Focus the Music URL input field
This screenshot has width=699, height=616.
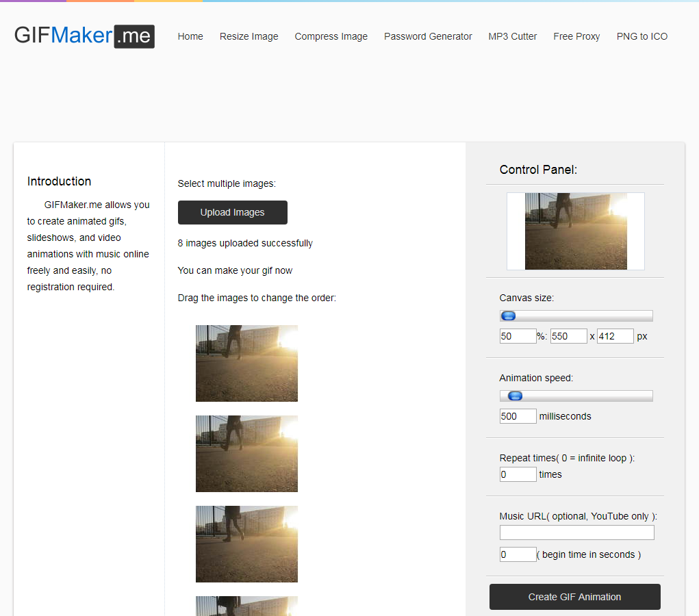pyautogui.click(x=577, y=532)
